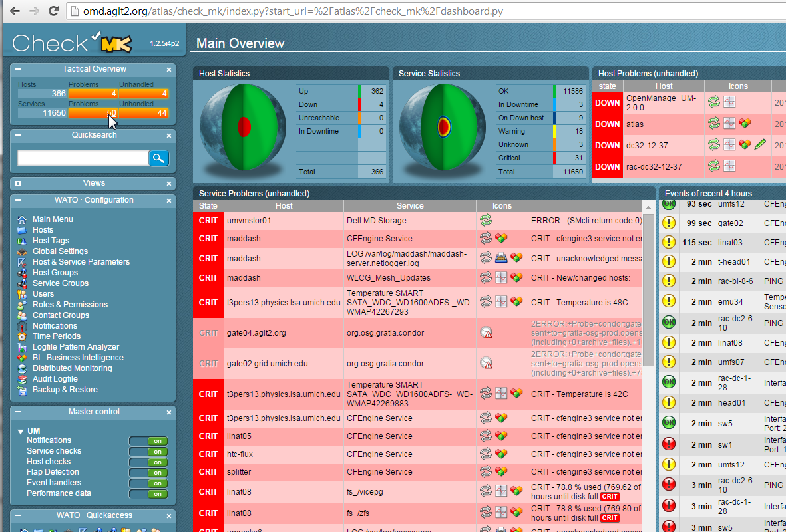Go back with the browser back arrow
The width and height of the screenshot is (786, 532).
click(15, 11)
